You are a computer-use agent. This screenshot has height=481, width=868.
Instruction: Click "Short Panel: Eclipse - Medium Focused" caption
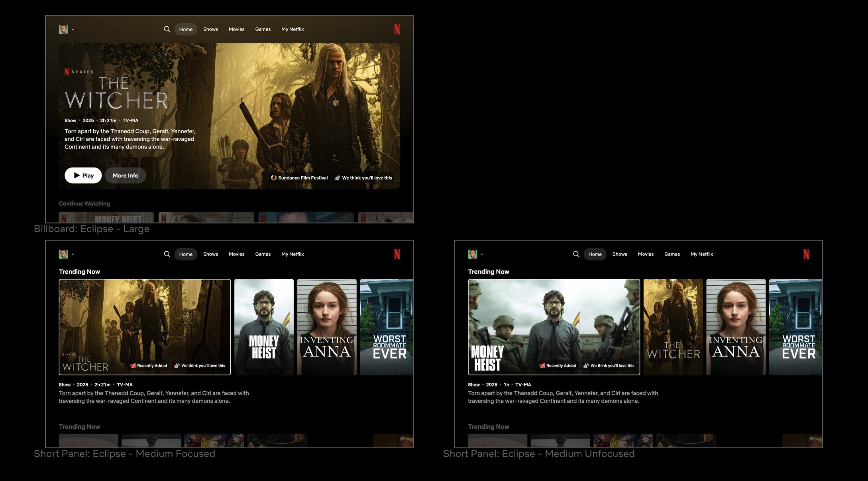pos(124,454)
